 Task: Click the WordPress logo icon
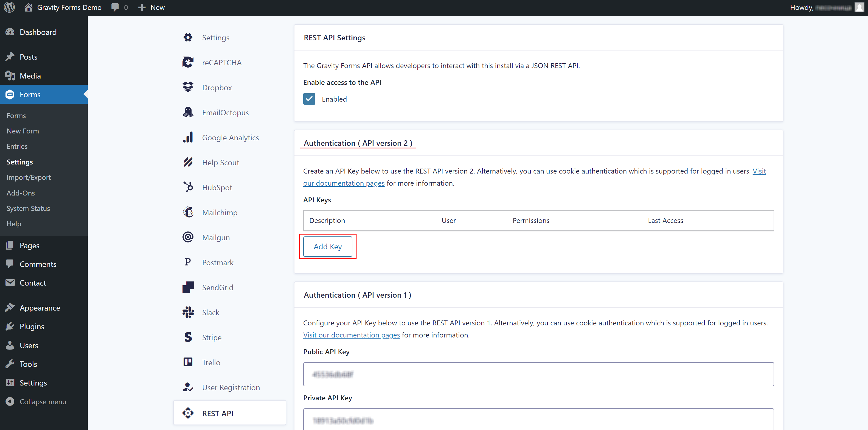[x=9, y=7]
